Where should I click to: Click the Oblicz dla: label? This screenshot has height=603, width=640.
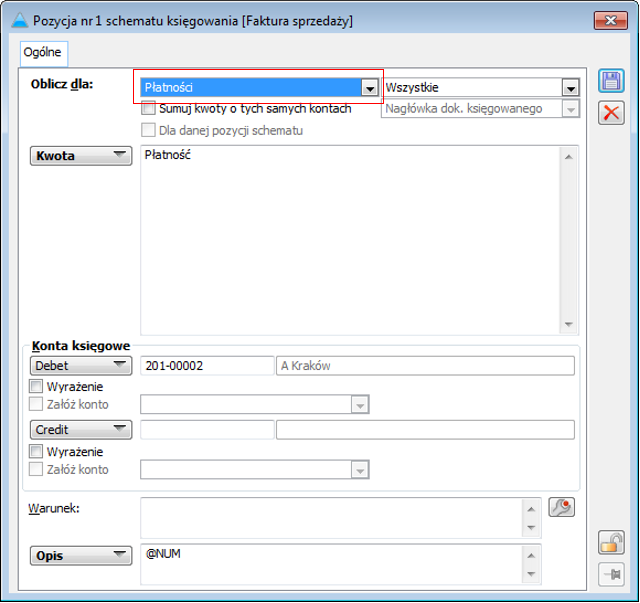pyautogui.click(x=62, y=84)
